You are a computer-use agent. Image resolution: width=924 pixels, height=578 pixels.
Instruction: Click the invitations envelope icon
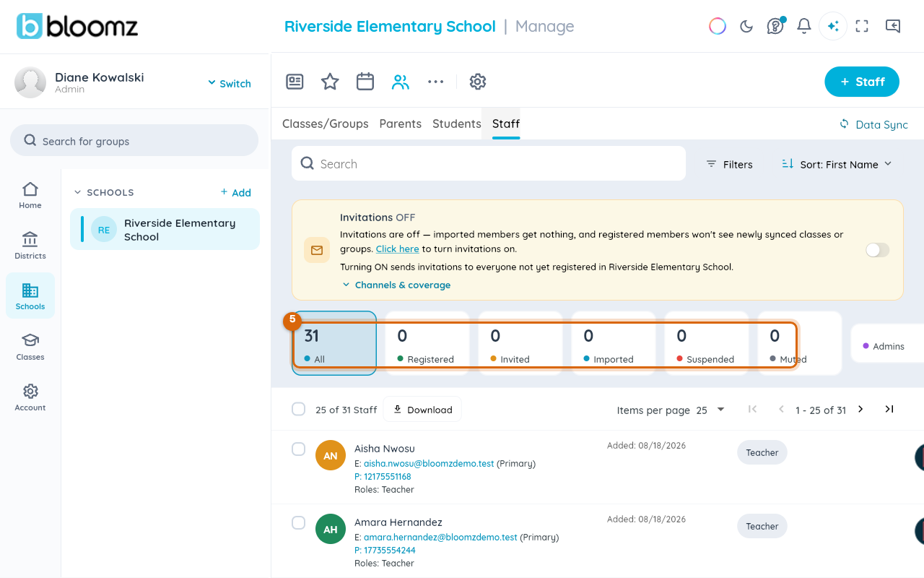317,250
